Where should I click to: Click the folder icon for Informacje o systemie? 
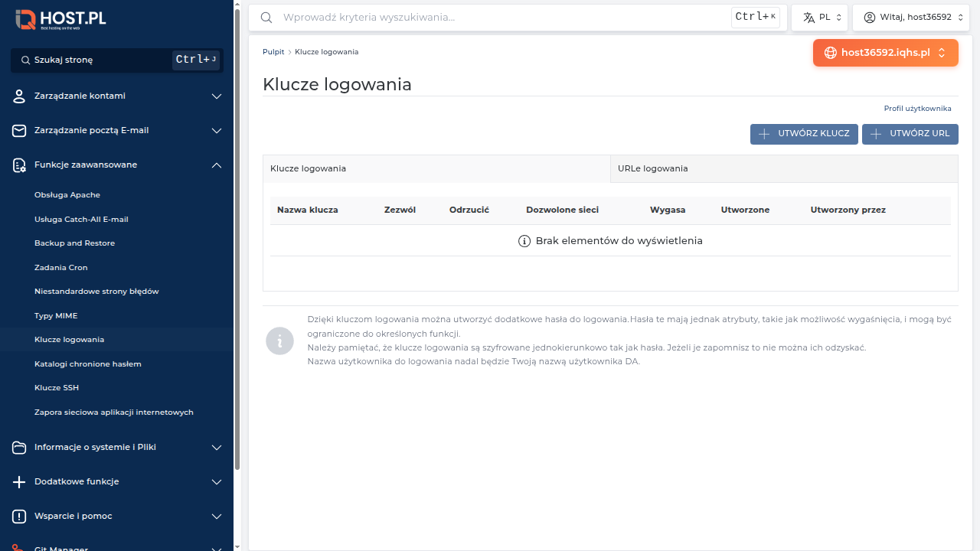pos(19,448)
